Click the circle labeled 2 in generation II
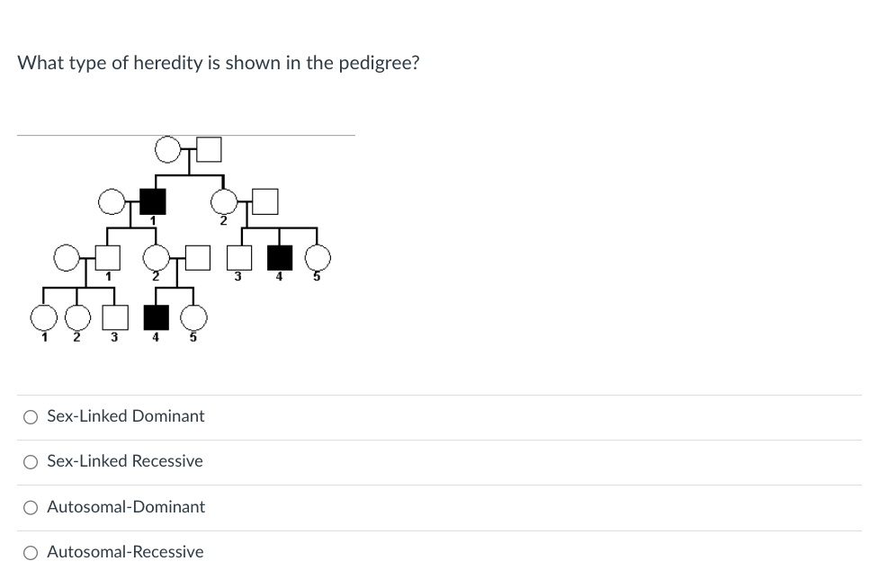 pyautogui.click(x=224, y=201)
